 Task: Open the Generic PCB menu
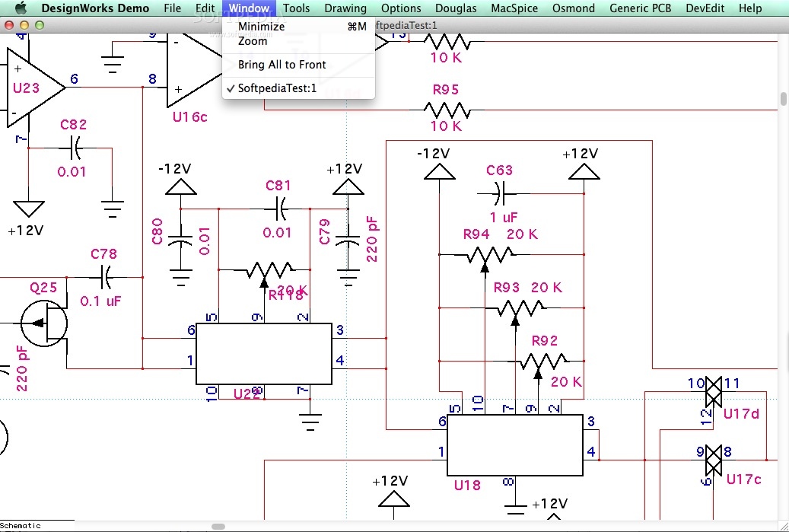(640, 8)
